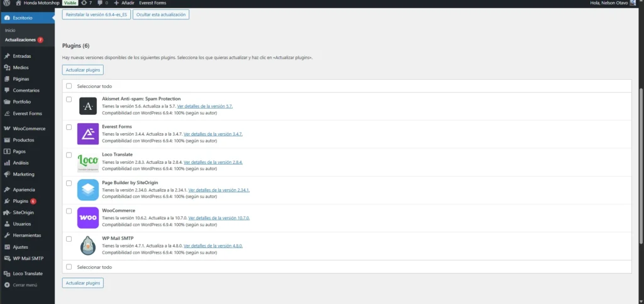Open Everest Forms in the top admin bar

pos(153,3)
